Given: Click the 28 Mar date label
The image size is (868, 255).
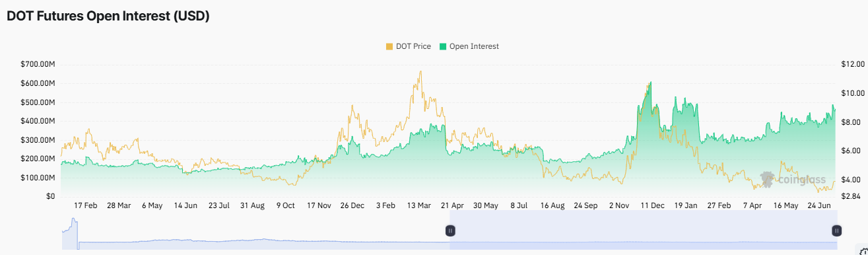Looking at the screenshot, I should tap(119, 206).
